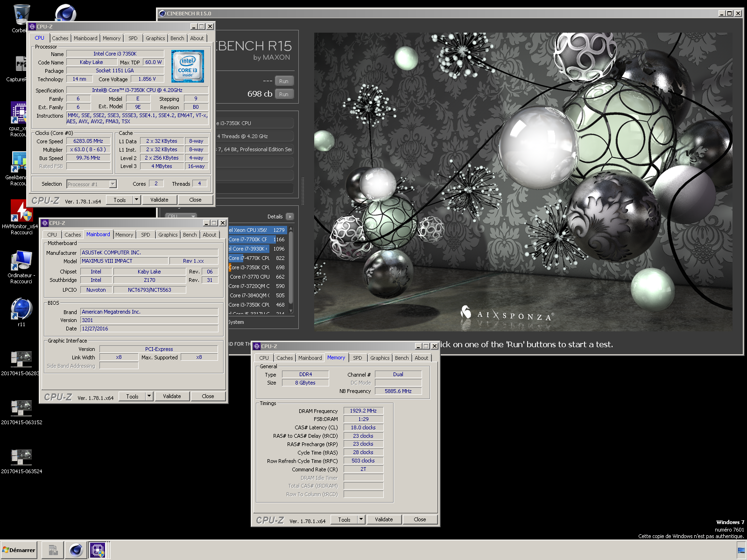The width and height of the screenshot is (747, 560).
Task: Open the CPU ranking dropdown in Cinebench
Action: 181,216
